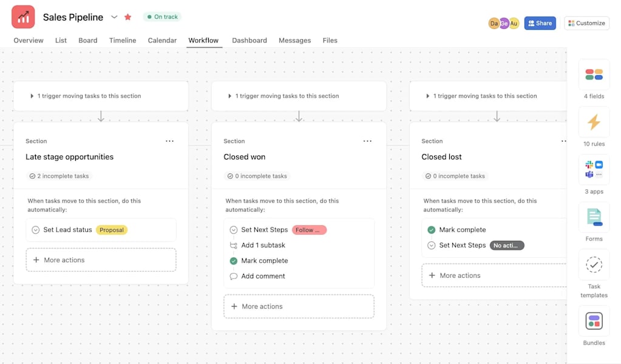The height and width of the screenshot is (364, 621).
Task: Click the Set Lead status dropdown icon
Action: click(x=36, y=230)
